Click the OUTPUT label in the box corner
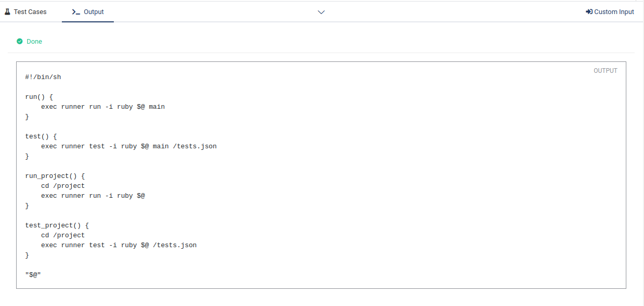Viewport: 644px width, 306px height. pyautogui.click(x=605, y=71)
